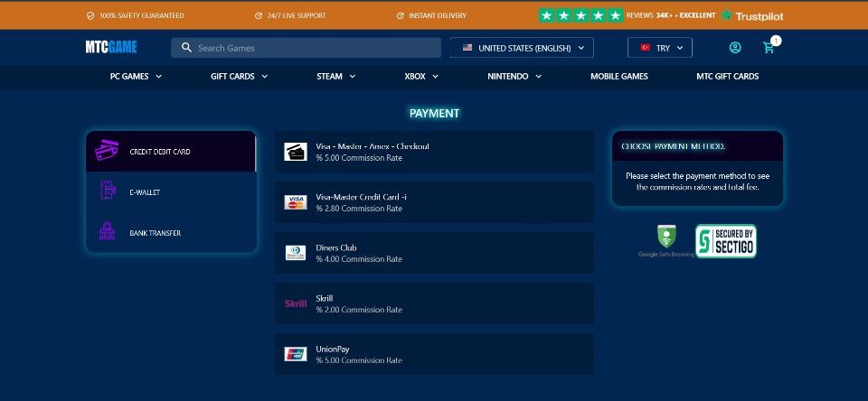Screen dimensions: 868x401
Task: Open the TRY currency dropdown
Action: tap(660, 48)
